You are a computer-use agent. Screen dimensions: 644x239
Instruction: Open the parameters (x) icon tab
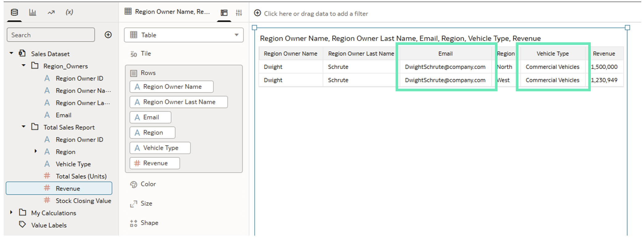69,12
